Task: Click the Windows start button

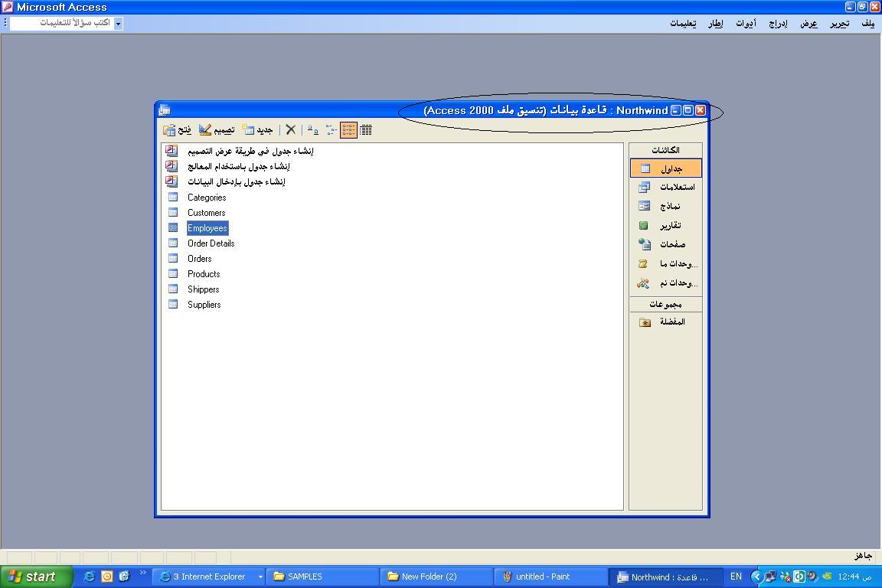Action: [x=37, y=577]
